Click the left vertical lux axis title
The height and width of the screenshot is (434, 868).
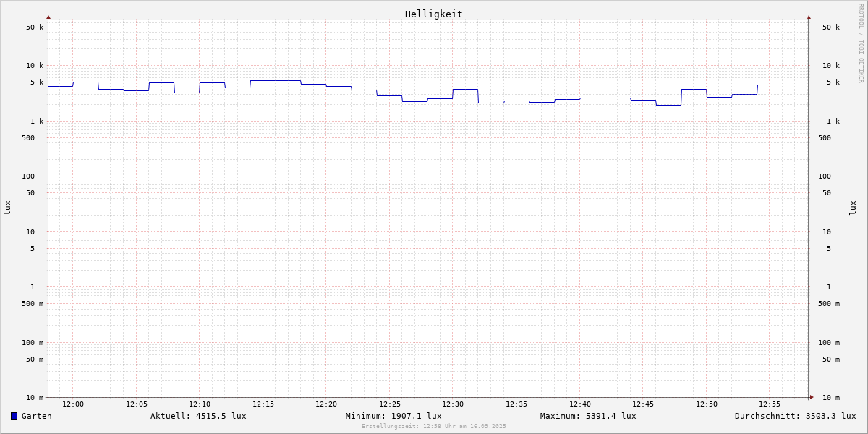7,208
